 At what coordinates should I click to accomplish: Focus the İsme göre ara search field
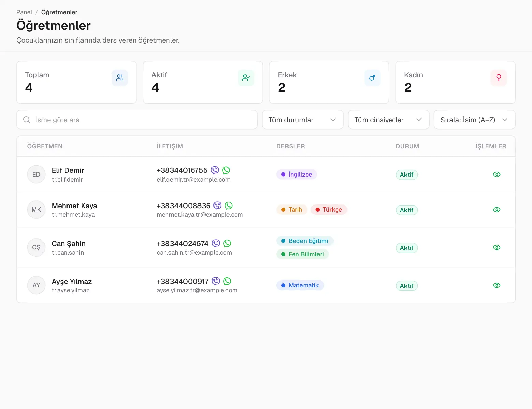click(x=137, y=120)
